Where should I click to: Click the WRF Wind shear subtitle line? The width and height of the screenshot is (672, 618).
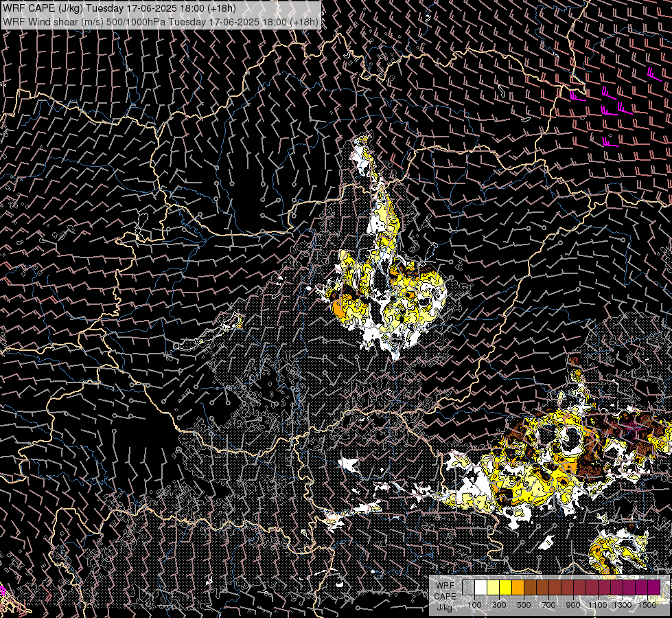tap(161, 21)
